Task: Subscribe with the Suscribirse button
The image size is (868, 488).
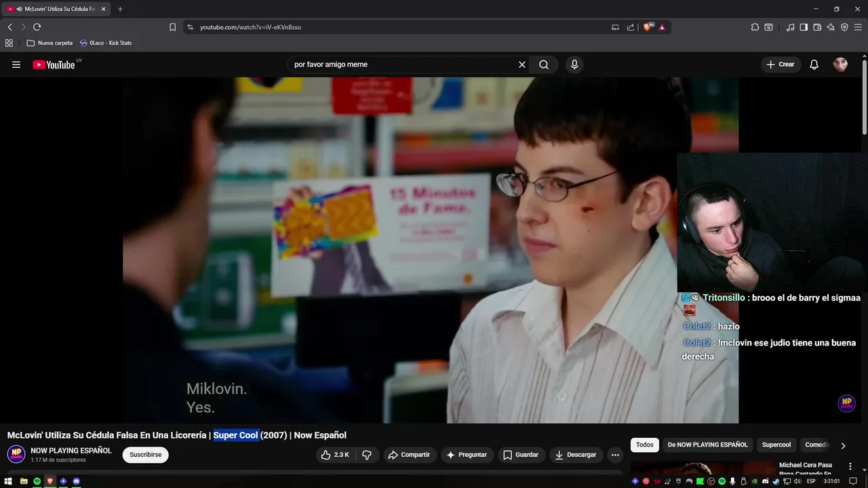Action: point(146,455)
